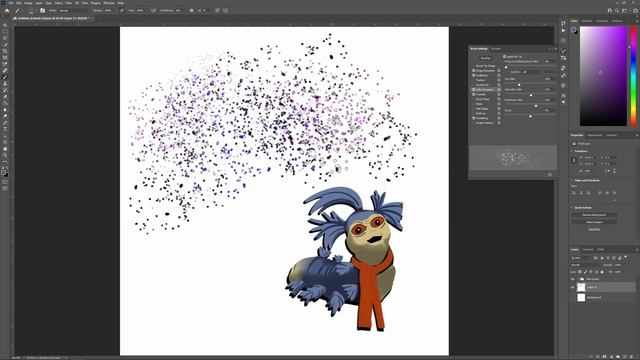Toggle the Color Dynamics checkbox

(473, 90)
